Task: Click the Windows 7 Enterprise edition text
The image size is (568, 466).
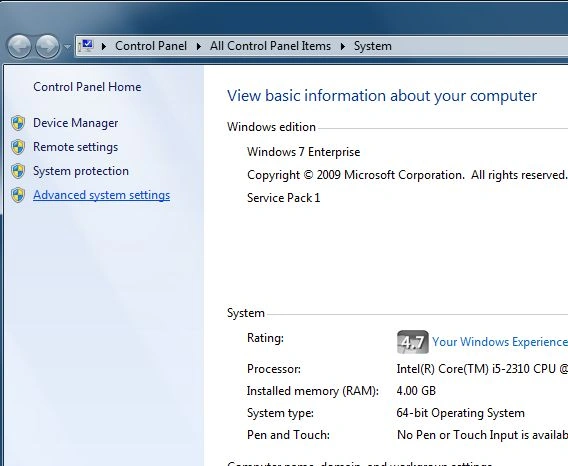Action: [x=303, y=152]
